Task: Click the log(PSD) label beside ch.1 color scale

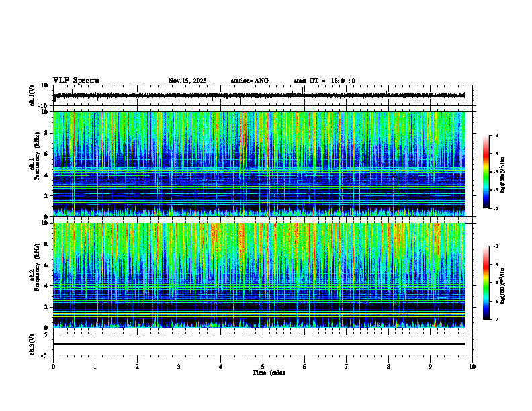Action: point(503,175)
